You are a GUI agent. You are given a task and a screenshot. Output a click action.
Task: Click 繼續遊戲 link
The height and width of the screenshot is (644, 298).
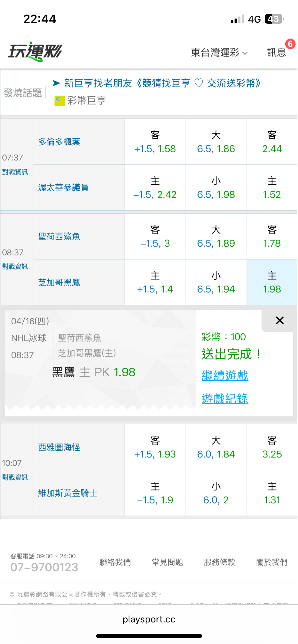pyautogui.click(x=225, y=376)
